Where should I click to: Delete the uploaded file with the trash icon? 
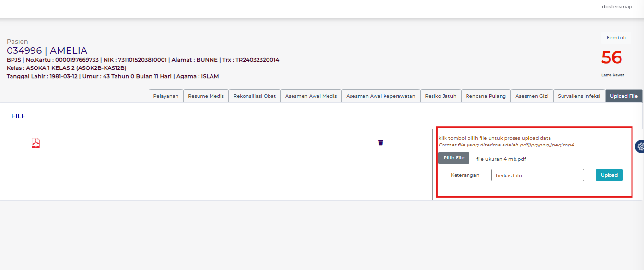(381, 143)
